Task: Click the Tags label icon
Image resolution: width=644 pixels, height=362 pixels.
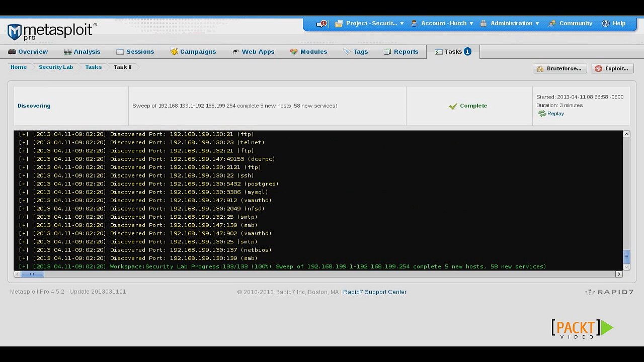Action: (347, 52)
